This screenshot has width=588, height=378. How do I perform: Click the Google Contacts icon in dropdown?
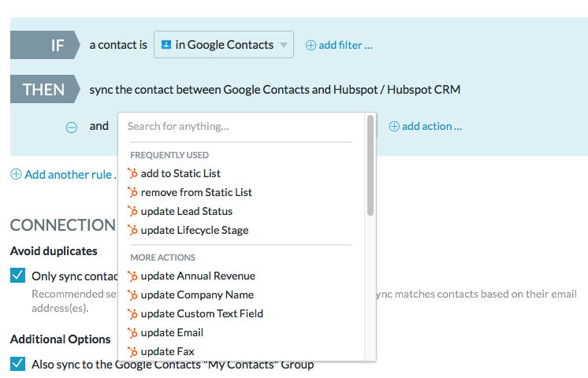(x=166, y=45)
